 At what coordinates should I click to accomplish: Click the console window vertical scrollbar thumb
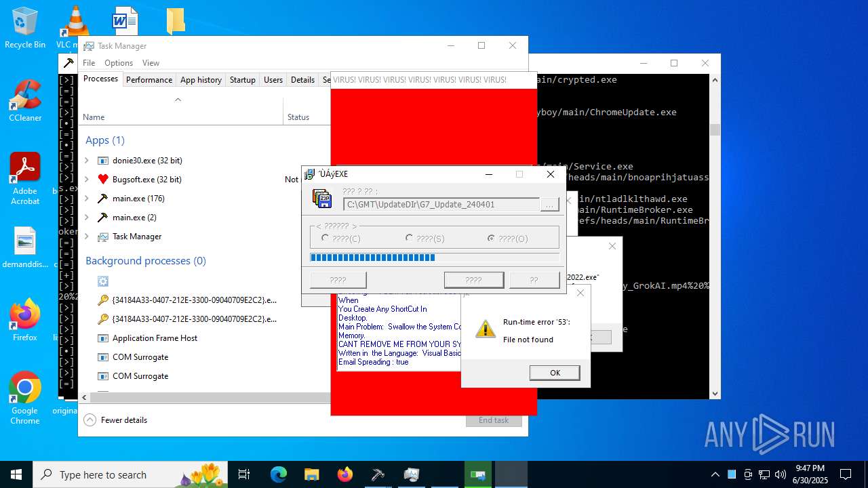coord(715,130)
